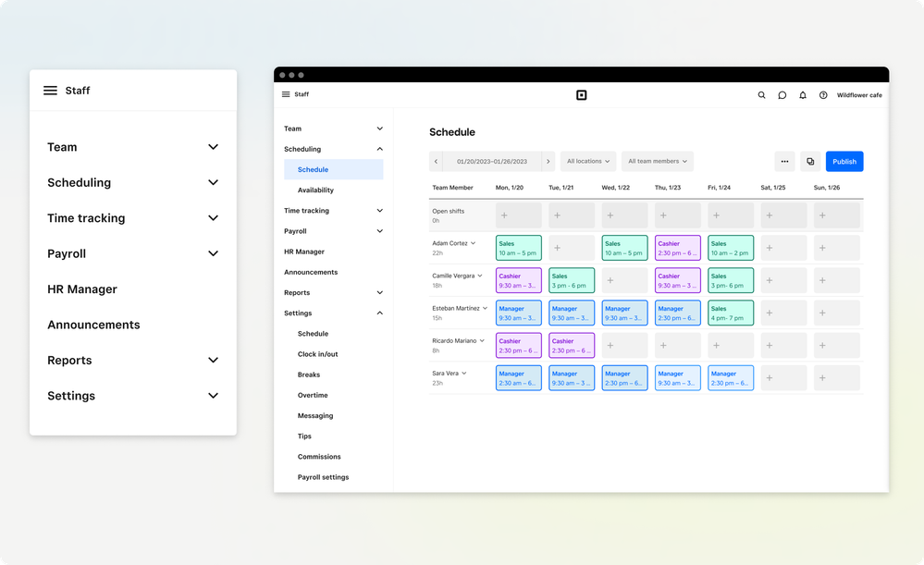
Task: Expand Time tracking in large Staff panel
Action: click(x=213, y=218)
